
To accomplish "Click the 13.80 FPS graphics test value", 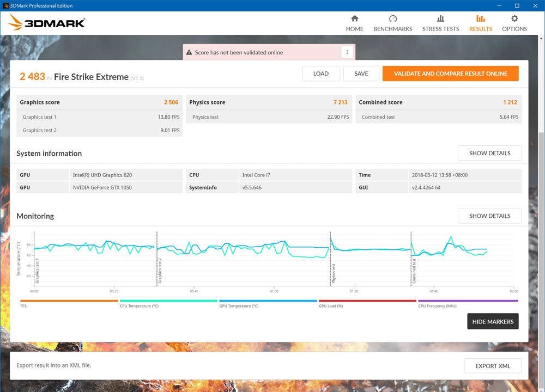I will 168,117.
